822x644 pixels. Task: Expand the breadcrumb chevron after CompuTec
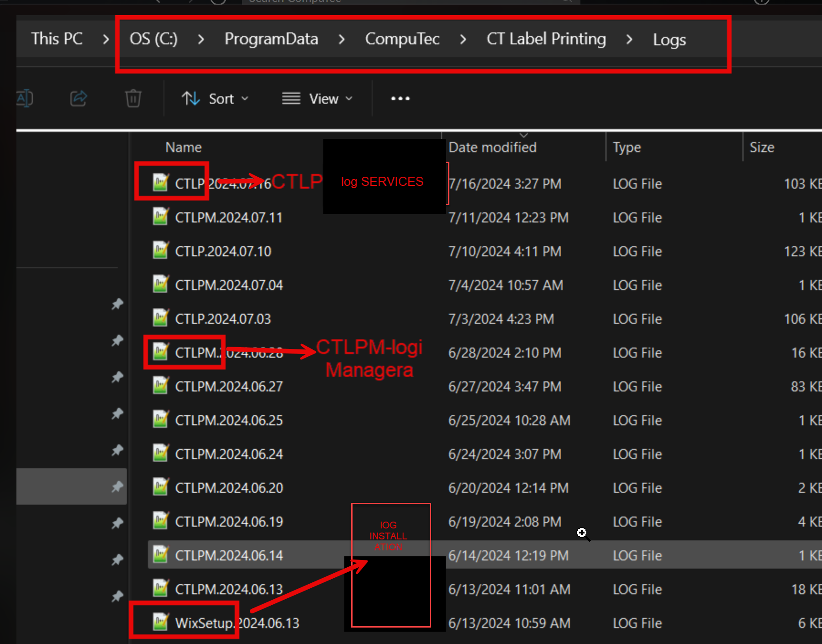pyautogui.click(x=463, y=39)
